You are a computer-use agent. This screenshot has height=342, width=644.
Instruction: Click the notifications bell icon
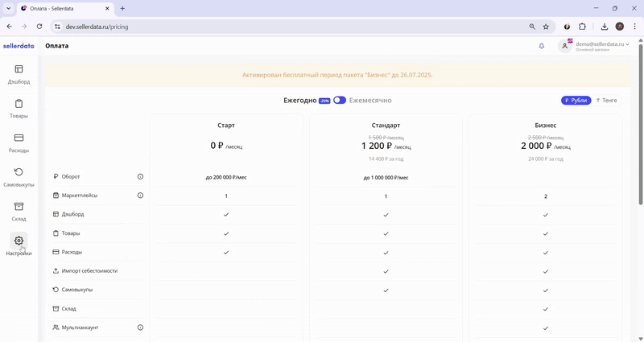542,46
